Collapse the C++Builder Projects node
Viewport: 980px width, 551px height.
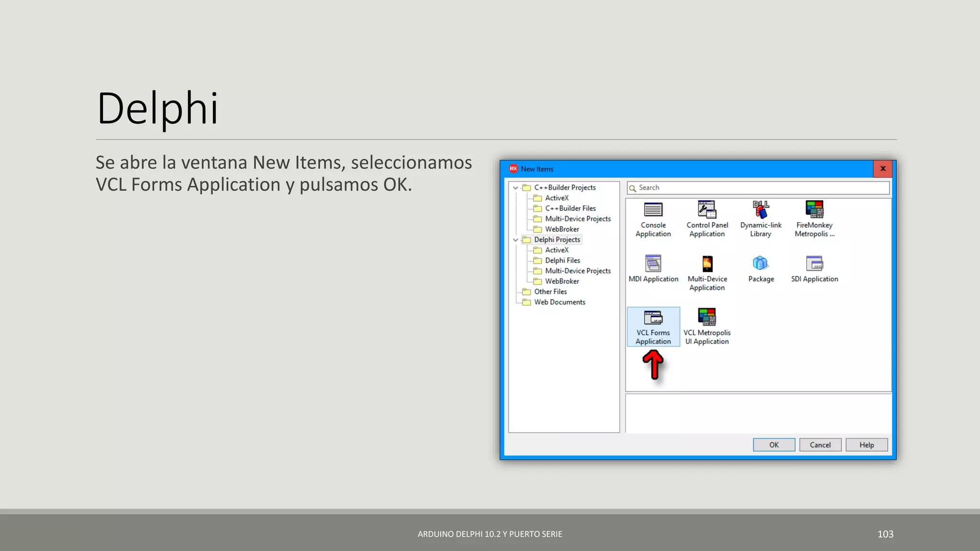pos(515,188)
